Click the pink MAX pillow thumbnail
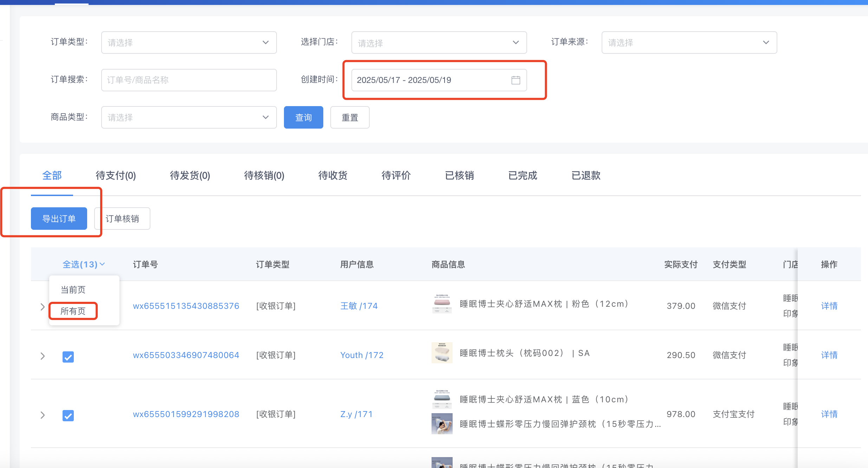This screenshot has height=468, width=868. point(442,304)
